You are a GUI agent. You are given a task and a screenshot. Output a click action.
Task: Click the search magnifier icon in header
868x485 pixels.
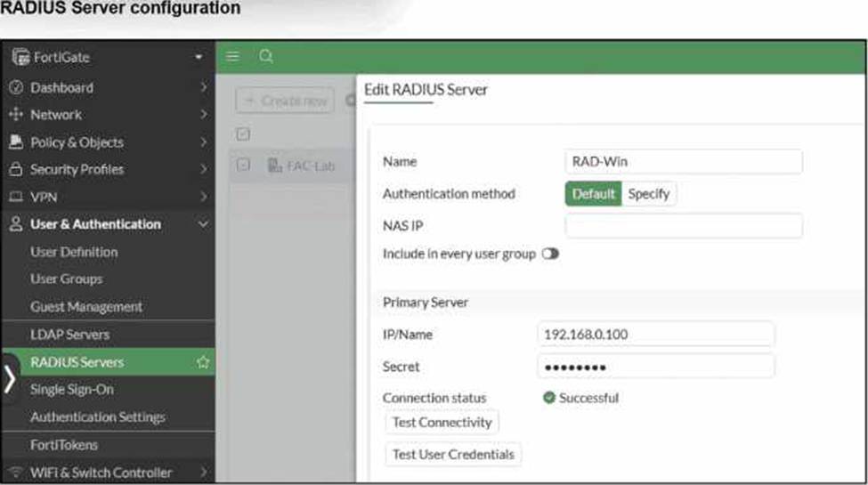pyautogui.click(x=265, y=57)
